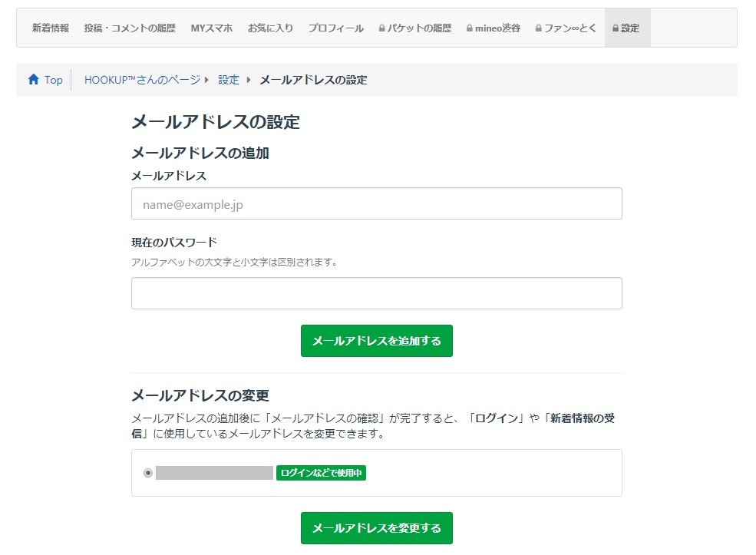Click the ログインなどで使用中 green badge
This screenshot has height=555, width=756.
pos(321,473)
